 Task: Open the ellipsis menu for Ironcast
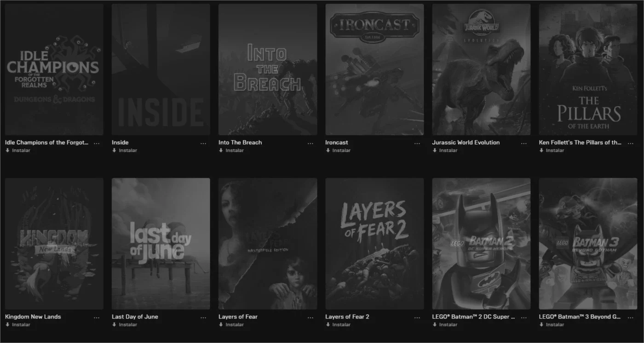point(417,143)
